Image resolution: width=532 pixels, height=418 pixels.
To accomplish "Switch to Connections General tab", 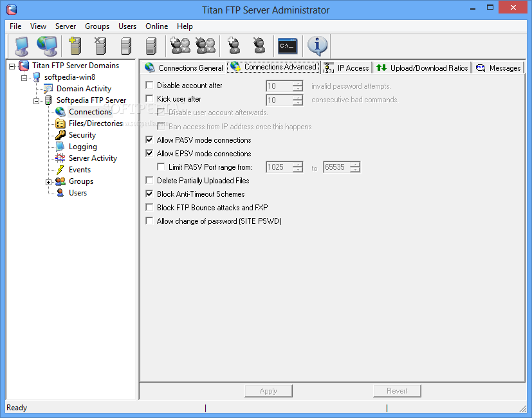I will click(183, 68).
